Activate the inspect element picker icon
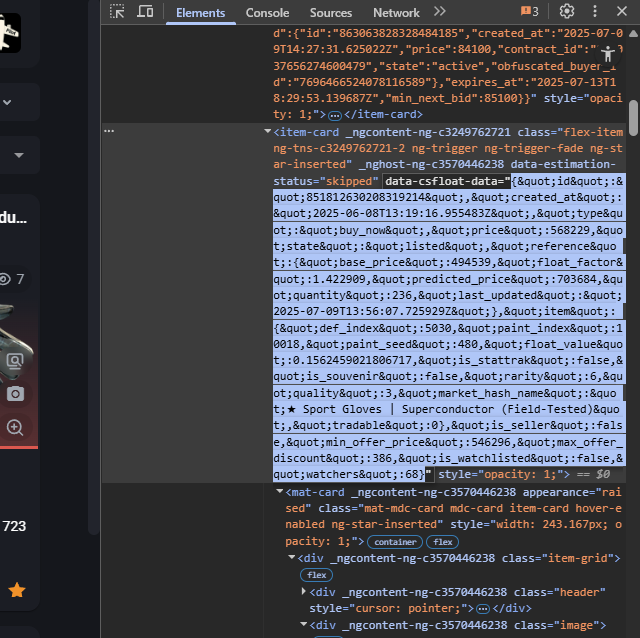The image size is (640, 638). (x=117, y=12)
